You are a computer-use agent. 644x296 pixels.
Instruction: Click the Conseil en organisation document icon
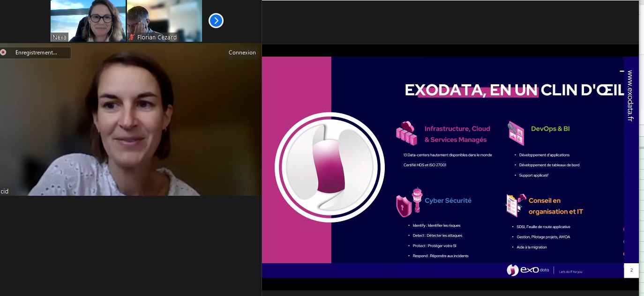516,205
